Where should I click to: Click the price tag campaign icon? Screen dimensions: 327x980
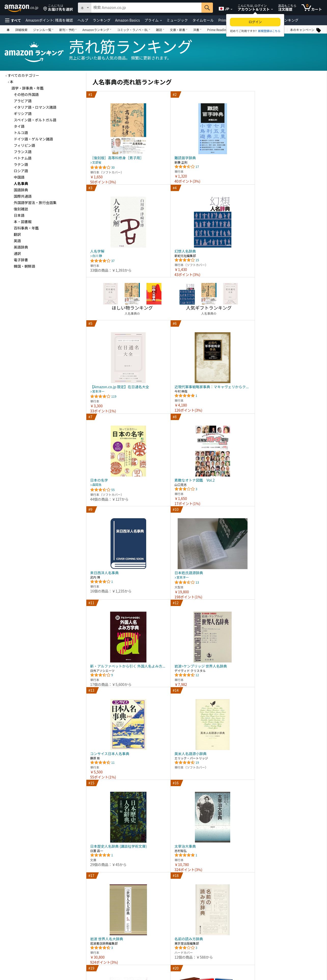click(x=319, y=30)
